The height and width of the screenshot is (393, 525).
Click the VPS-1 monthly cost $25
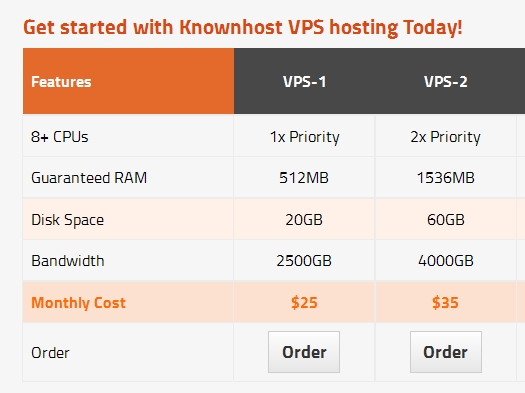(x=304, y=303)
